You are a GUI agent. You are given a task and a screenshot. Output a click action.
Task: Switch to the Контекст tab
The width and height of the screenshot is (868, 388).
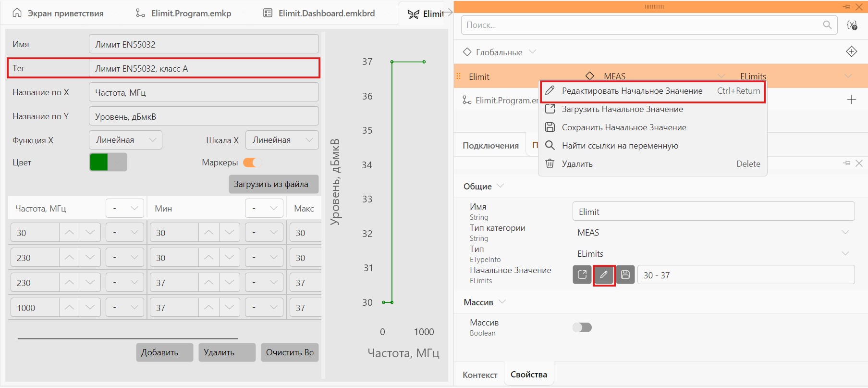[480, 375]
